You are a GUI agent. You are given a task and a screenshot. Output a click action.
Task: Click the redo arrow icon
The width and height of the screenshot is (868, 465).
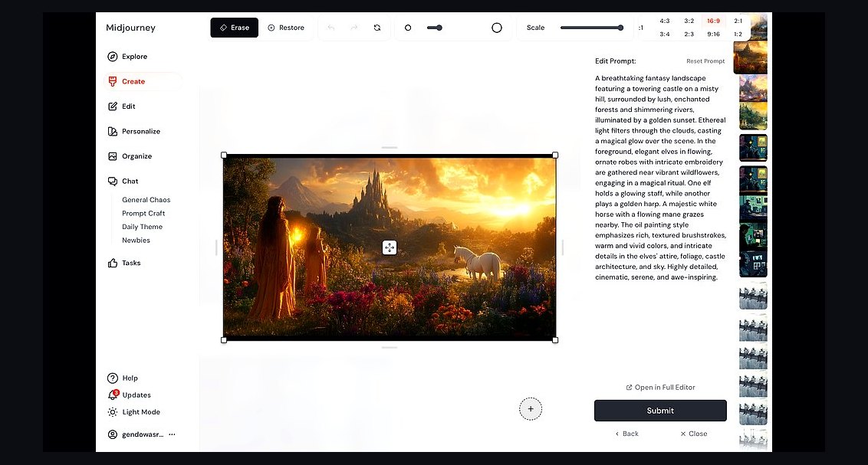click(354, 28)
